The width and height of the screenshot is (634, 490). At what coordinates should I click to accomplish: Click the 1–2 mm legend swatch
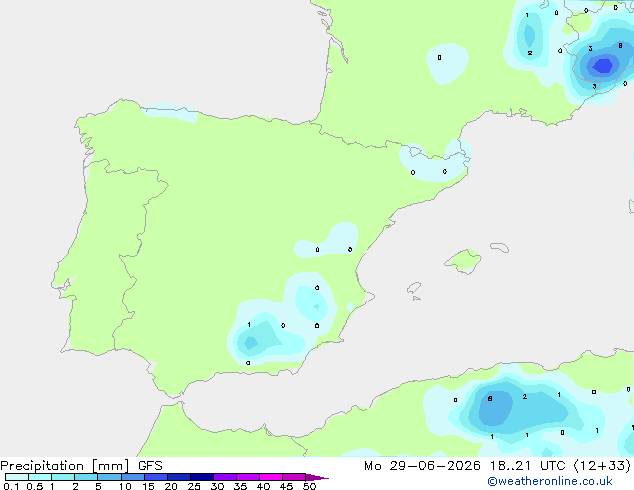pos(63,477)
